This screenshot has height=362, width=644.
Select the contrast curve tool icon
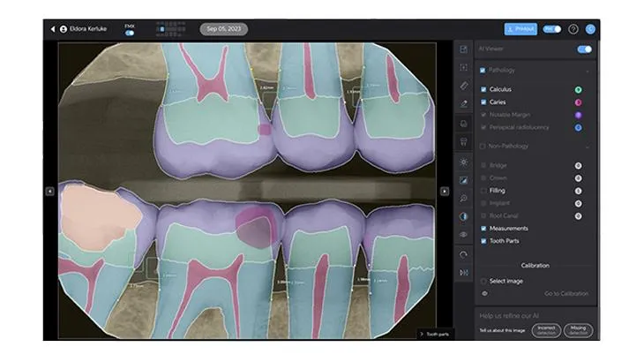tap(463, 180)
